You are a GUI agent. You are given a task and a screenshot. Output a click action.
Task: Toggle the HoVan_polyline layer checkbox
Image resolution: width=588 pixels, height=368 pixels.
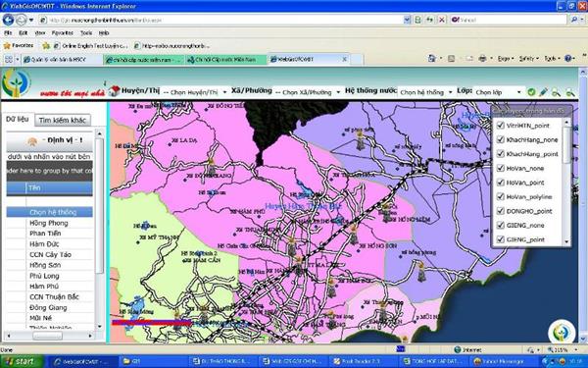click(x=500, y=196)
